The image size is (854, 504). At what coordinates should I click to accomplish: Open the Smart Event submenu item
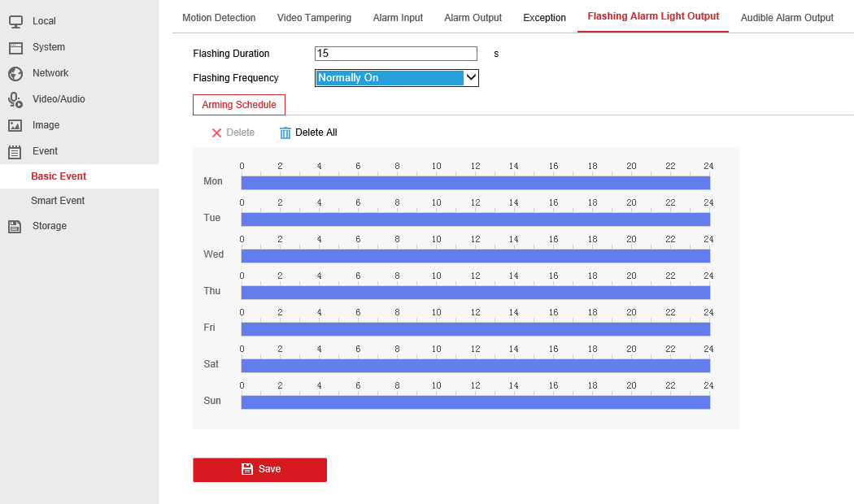point(58,201)
